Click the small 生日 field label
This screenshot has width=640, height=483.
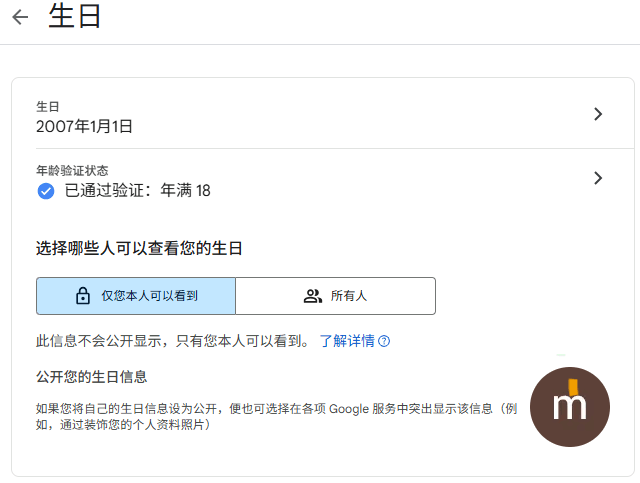48,107
